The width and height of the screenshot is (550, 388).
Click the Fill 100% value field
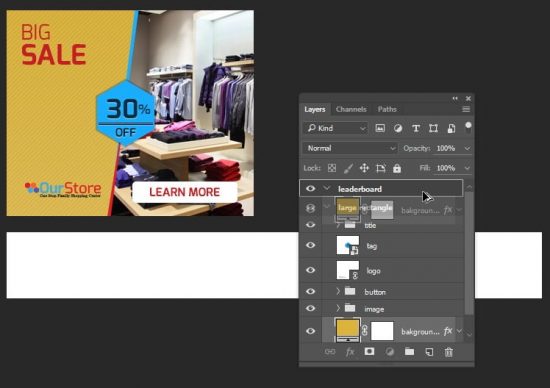[x=446, y=168]
